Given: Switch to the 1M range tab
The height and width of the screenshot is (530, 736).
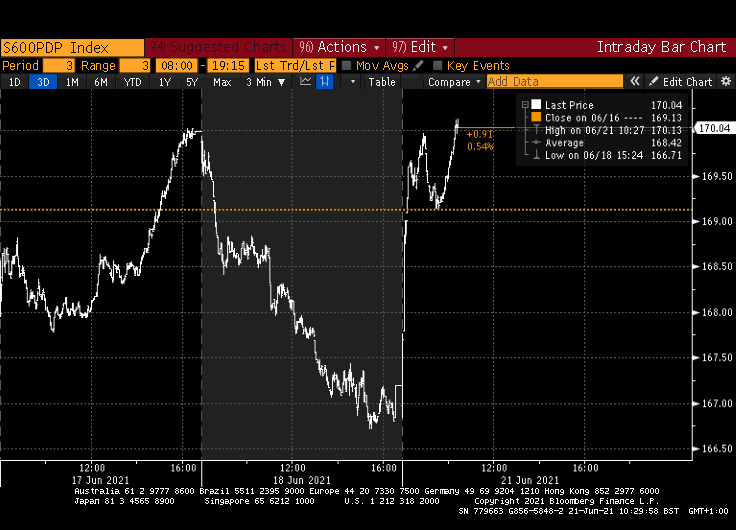Looking at the screenshot, I should (72, 82).
